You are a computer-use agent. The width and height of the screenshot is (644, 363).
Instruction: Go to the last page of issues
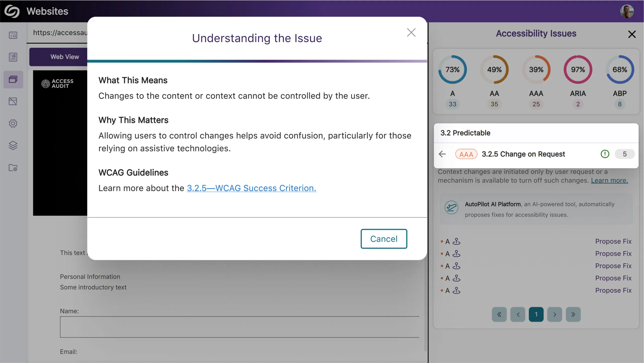tap(573, 314)
